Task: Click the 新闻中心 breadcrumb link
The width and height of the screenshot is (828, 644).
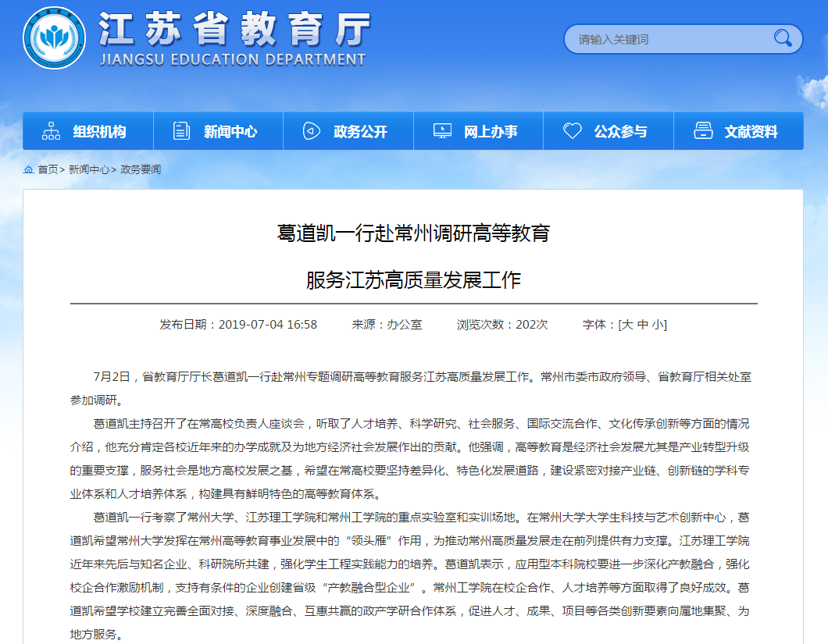Action: coord(88,169)
